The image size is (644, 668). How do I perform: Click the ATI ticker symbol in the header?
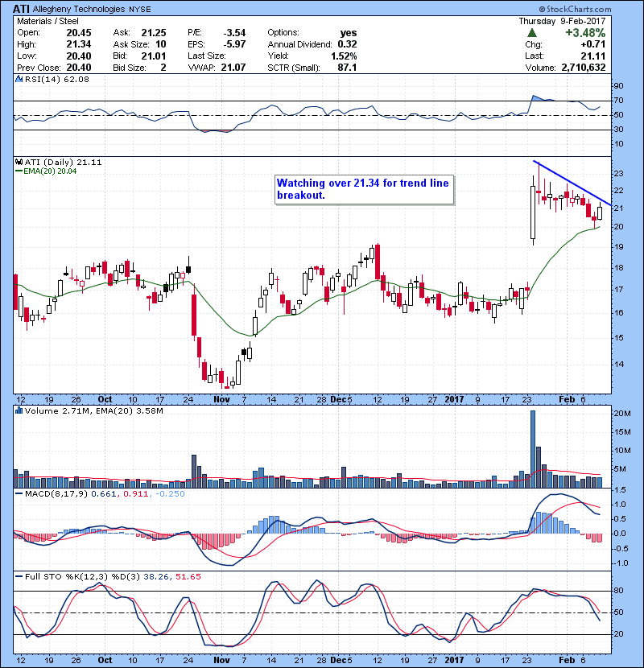pyautogui.click(x=21, y=9)
